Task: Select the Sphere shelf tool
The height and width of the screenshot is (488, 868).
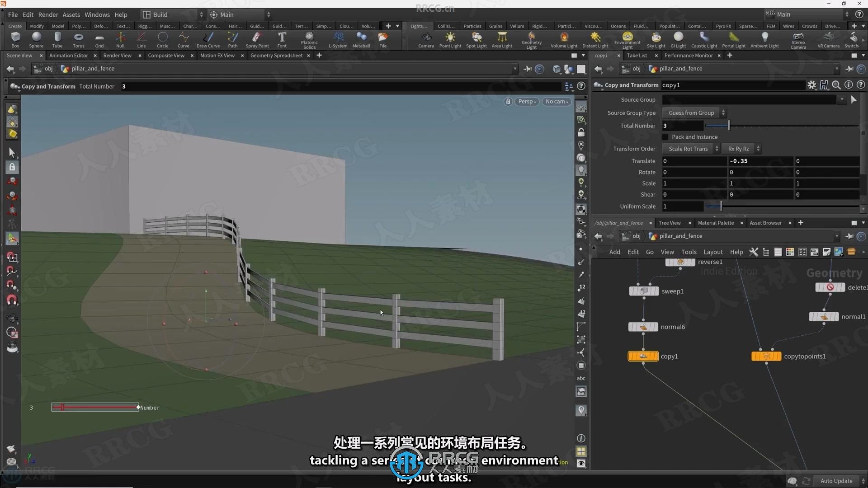Action: [36, 40]
